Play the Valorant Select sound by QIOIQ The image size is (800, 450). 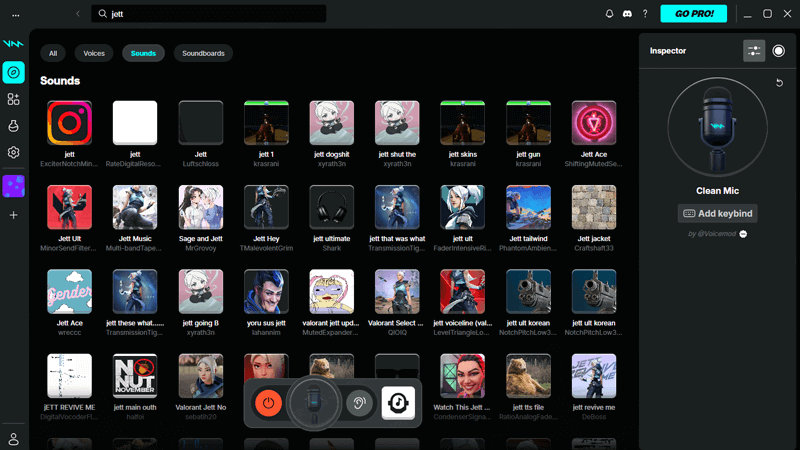pyautogui.click(x=397, y=291)
